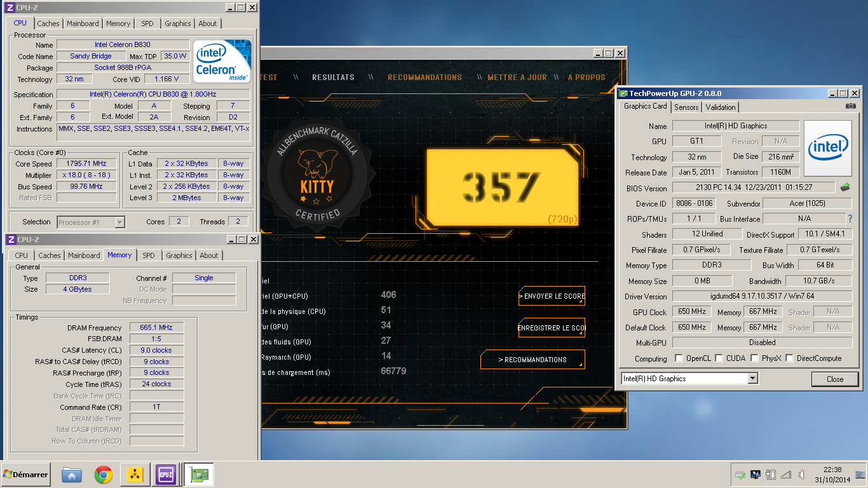The width and height of the screenshot is (868, 488).
Task: Click the monitor tray icon
Action: 756,475
